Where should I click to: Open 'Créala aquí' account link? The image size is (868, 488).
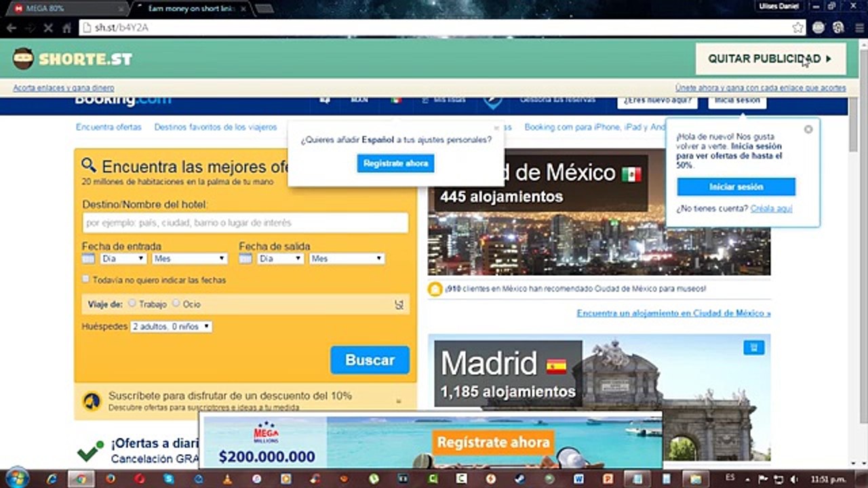(771, 209)
